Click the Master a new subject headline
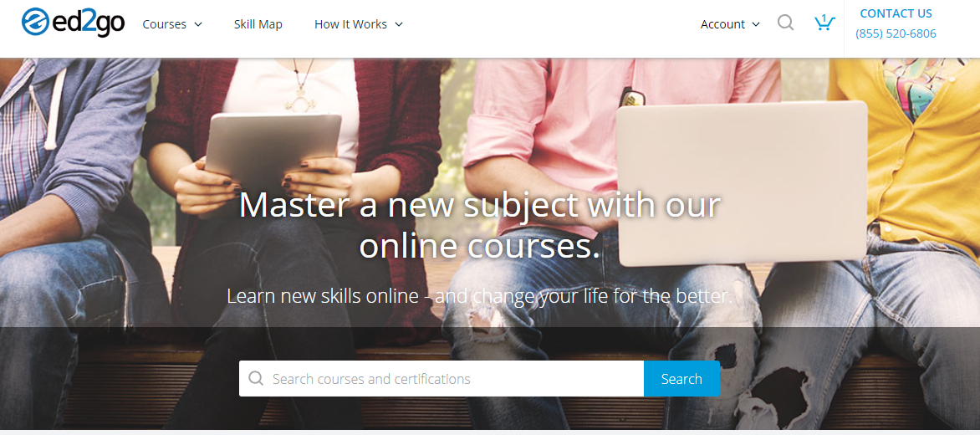980x435 pixels. [x=479, y=225]
